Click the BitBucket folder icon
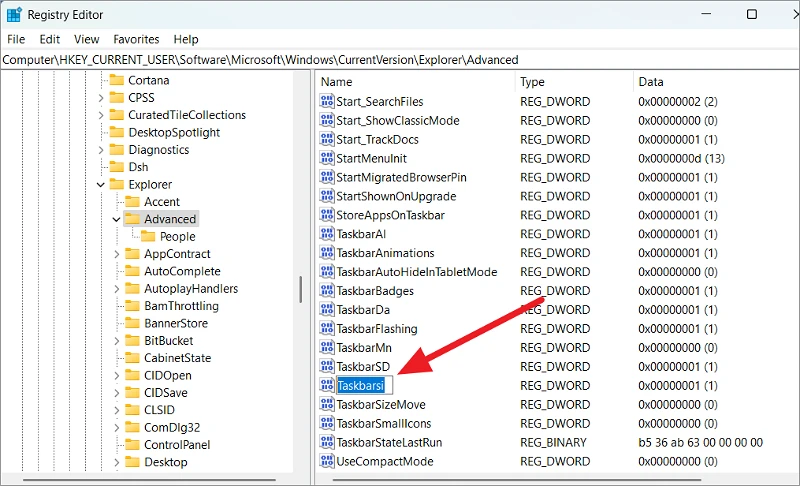 [132, 341]
